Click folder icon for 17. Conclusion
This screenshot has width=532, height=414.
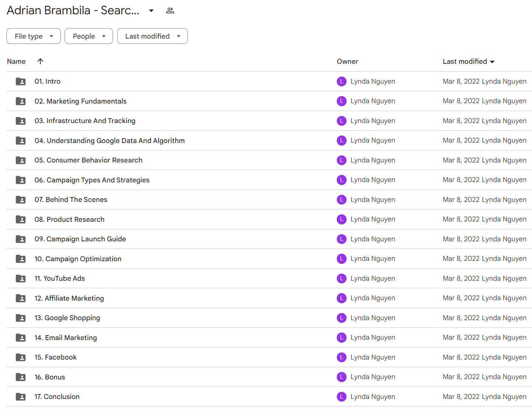click(x=21, y=397)
